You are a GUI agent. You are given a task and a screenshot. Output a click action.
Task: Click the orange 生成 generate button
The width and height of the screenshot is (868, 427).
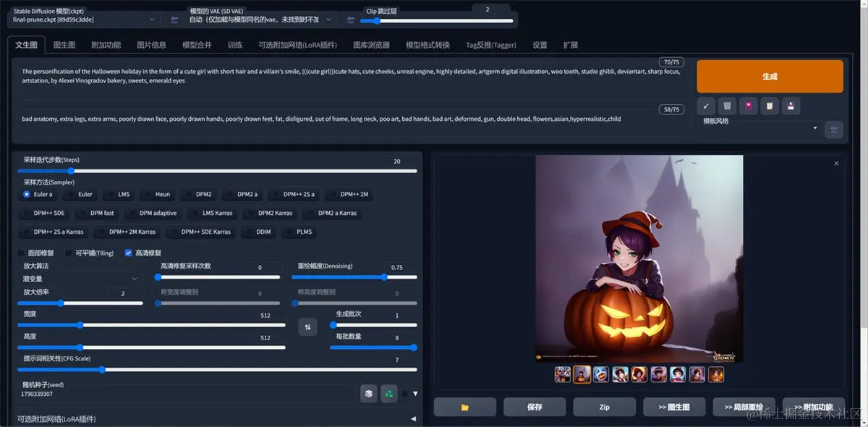point(770,76)
